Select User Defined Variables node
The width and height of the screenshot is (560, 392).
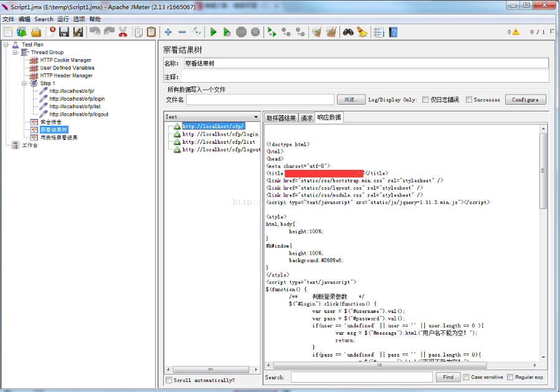[x=67, y=68]
